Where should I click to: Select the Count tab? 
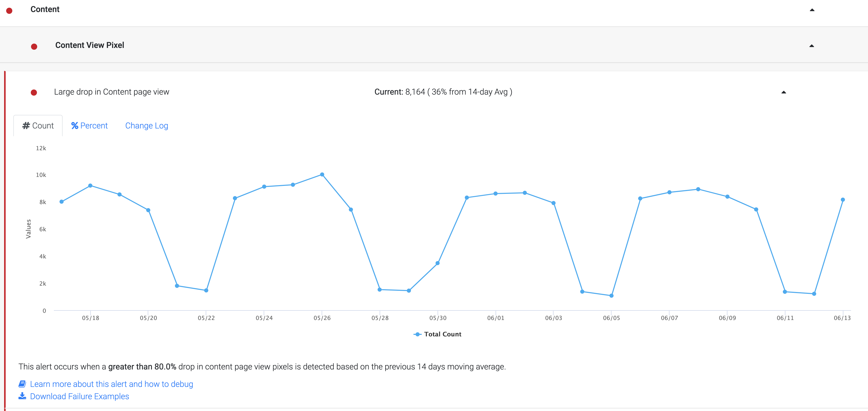tap(38, 126)
